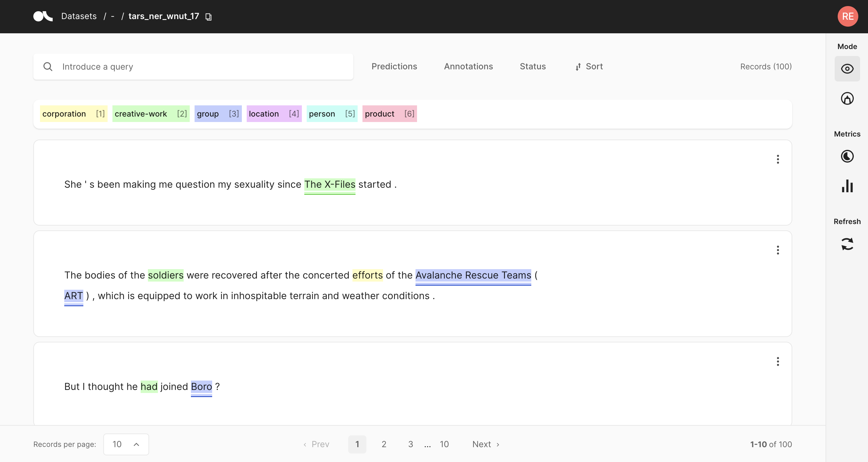Image resolution: width=868 pixels, height=462 pixels.
Task: Open the Status filter
Action: 533,66
